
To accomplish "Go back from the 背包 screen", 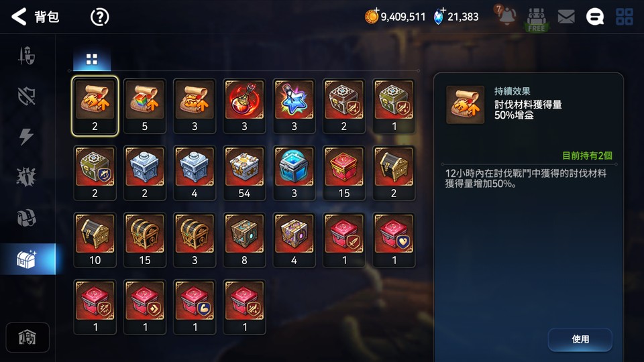I will point(19,17).
